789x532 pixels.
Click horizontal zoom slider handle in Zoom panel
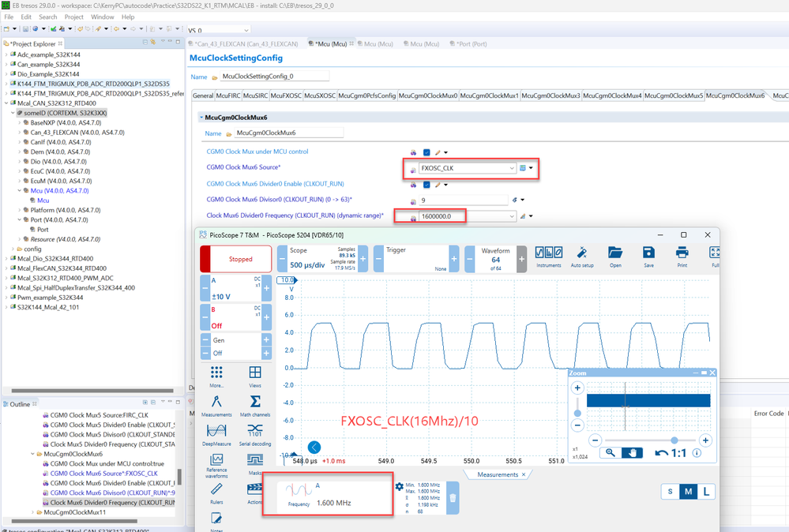[674, 440]
